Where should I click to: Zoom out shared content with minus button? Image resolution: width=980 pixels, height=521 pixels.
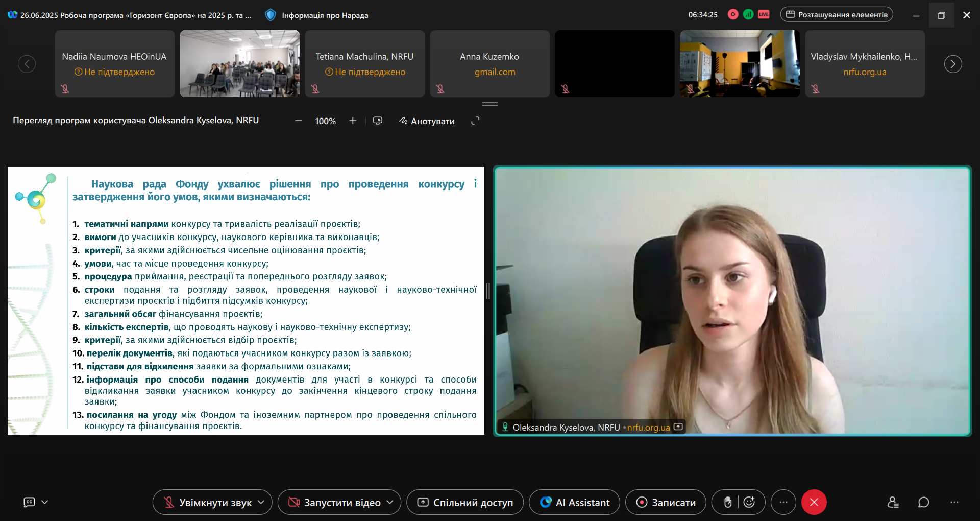(x=299, y=121)
